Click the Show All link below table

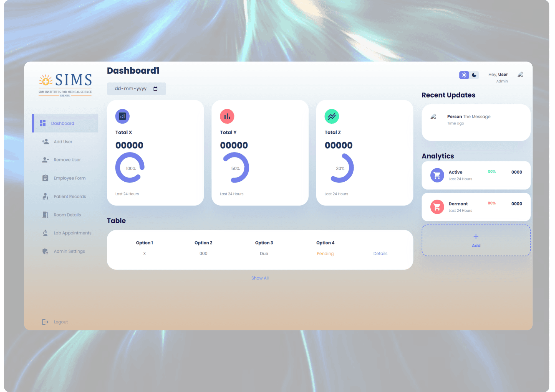[x=260, y=278]
